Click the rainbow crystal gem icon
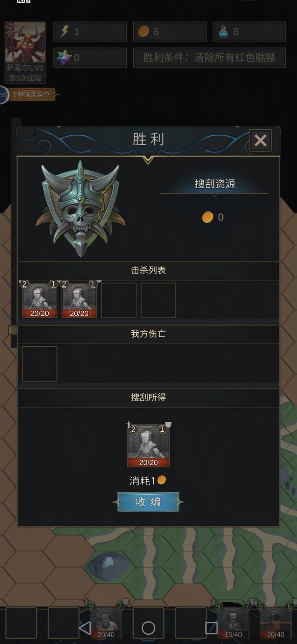This screenshot has height=644, width=297. [64, 58]
